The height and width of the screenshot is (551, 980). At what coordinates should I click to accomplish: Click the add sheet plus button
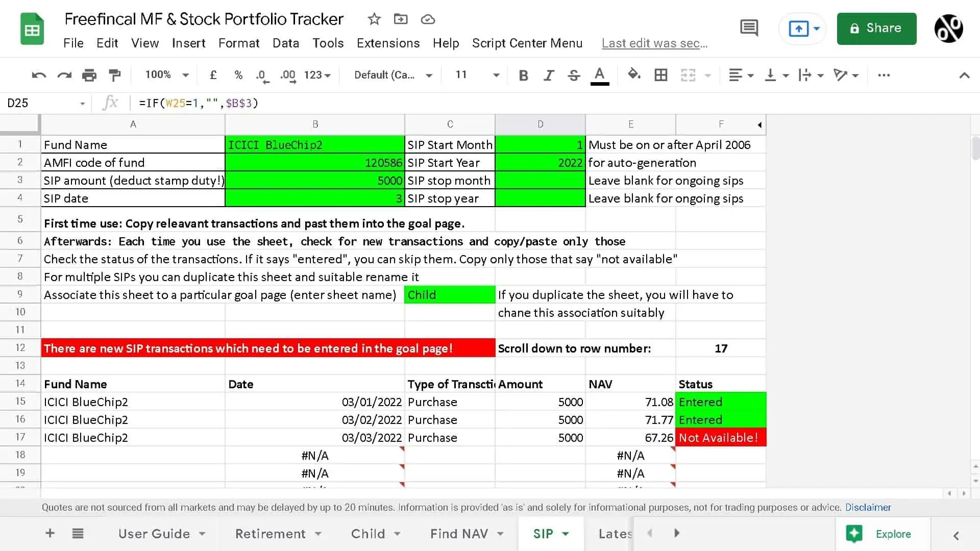coord(50,534)
